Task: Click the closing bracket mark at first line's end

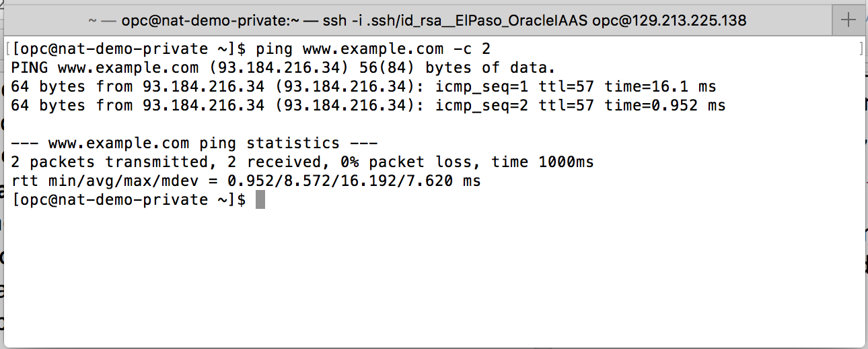Action: 861,49
